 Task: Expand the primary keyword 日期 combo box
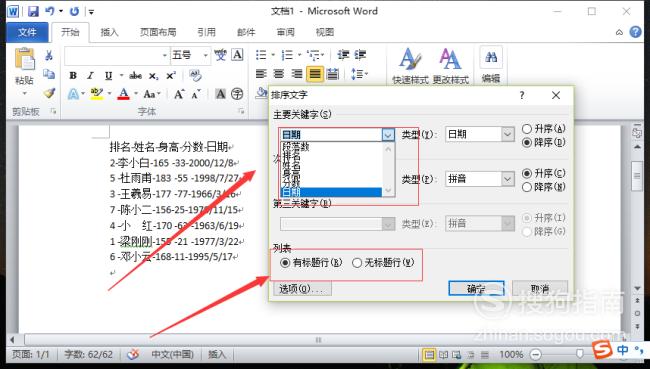point(388,135)
